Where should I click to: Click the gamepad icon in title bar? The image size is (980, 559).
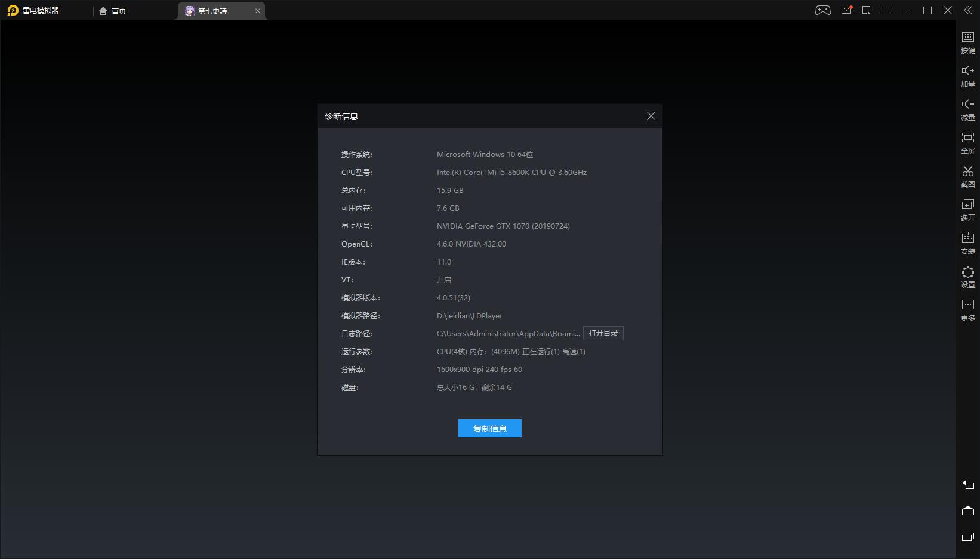point(822,10)
